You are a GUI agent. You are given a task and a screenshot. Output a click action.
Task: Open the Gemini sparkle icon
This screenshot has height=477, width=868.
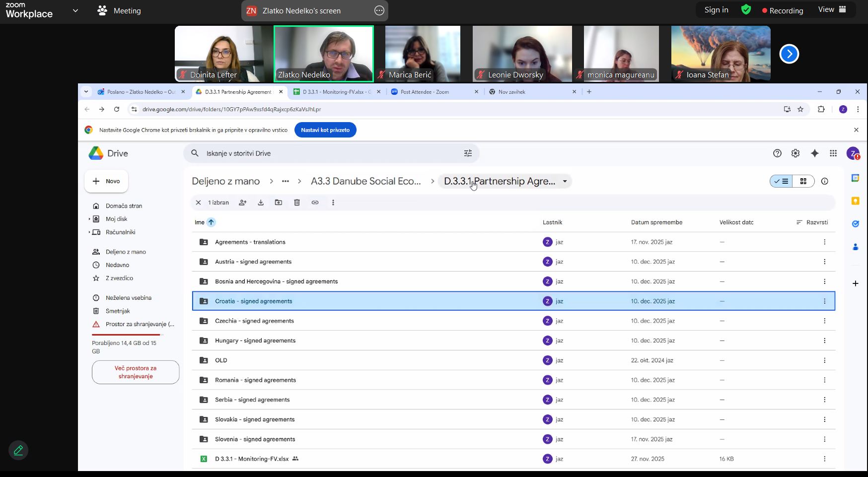point(815,153)
